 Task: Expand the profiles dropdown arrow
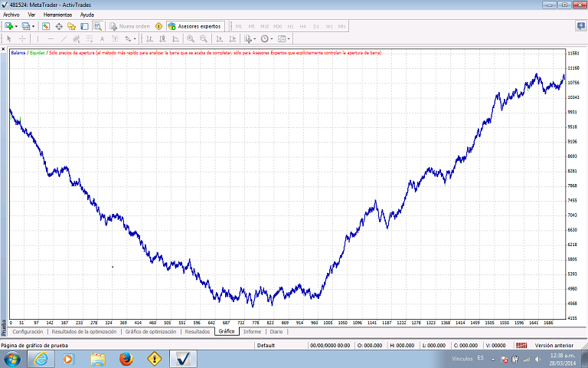click(x=34, y=26)
